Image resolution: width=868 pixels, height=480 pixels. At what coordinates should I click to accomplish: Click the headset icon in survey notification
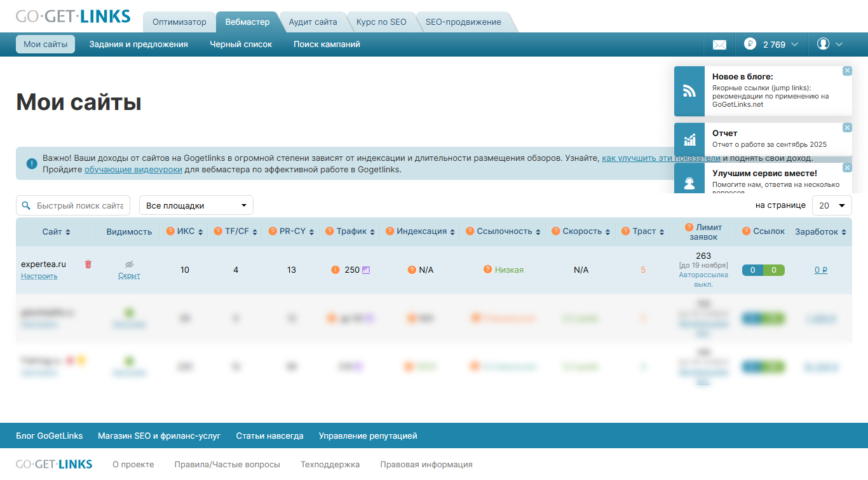(689, 183)
